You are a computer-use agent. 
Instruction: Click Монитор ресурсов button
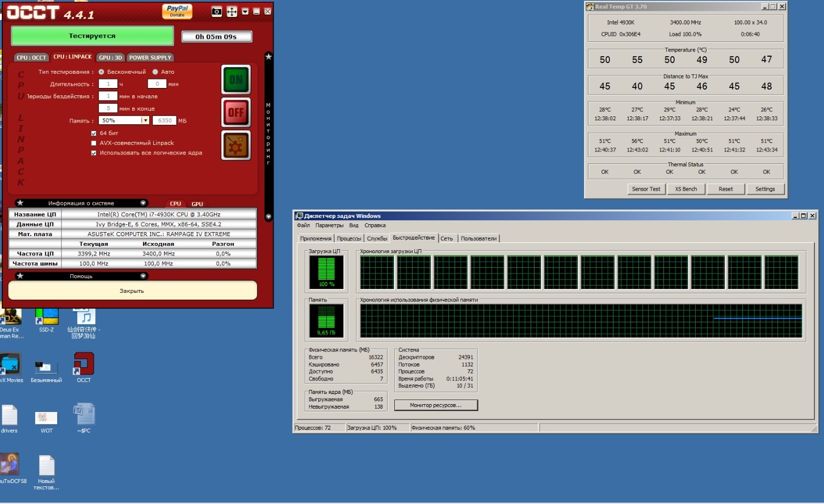coord(436,405)
